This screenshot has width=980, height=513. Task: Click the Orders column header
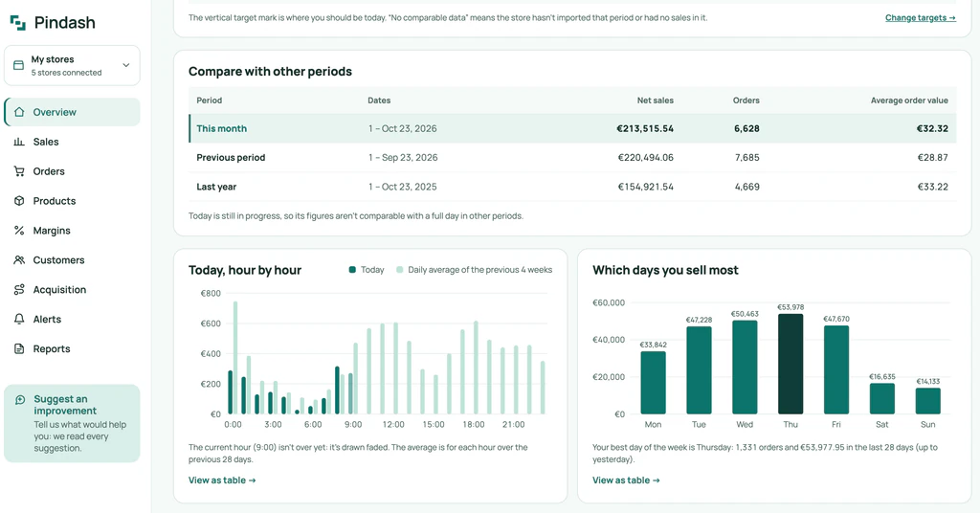[x=746, y=100]
